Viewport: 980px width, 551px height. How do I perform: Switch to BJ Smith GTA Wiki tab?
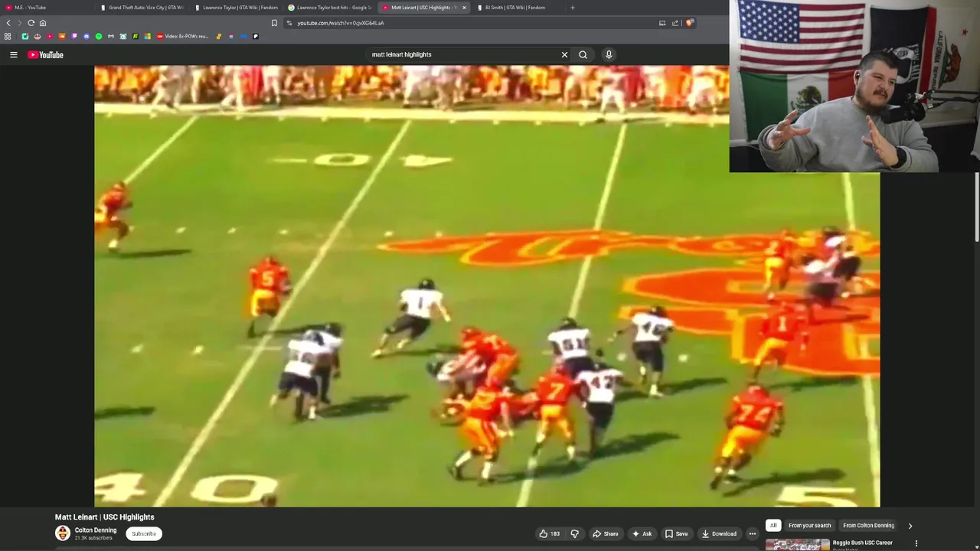(x=519, y=8)
